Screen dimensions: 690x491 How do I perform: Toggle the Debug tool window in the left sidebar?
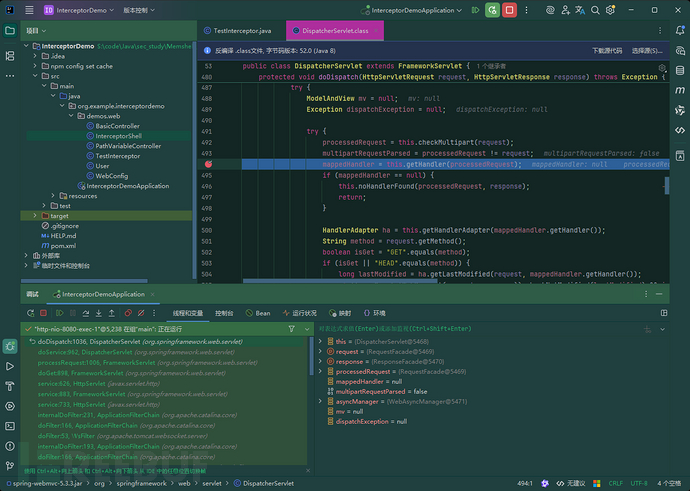click(x=10, y=346)
